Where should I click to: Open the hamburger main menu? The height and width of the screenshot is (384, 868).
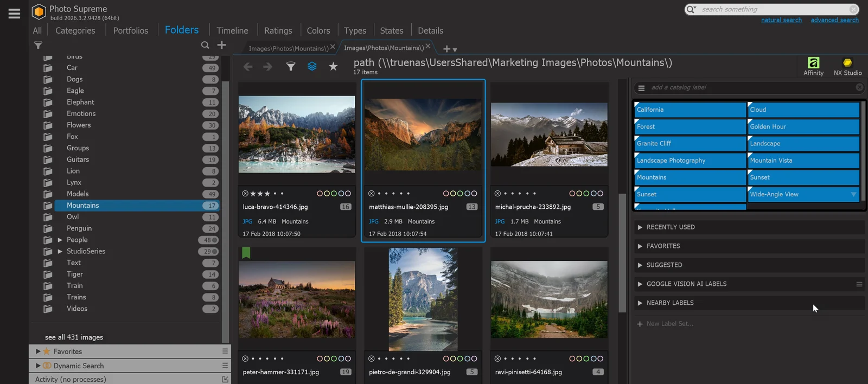tap(14, 14)
